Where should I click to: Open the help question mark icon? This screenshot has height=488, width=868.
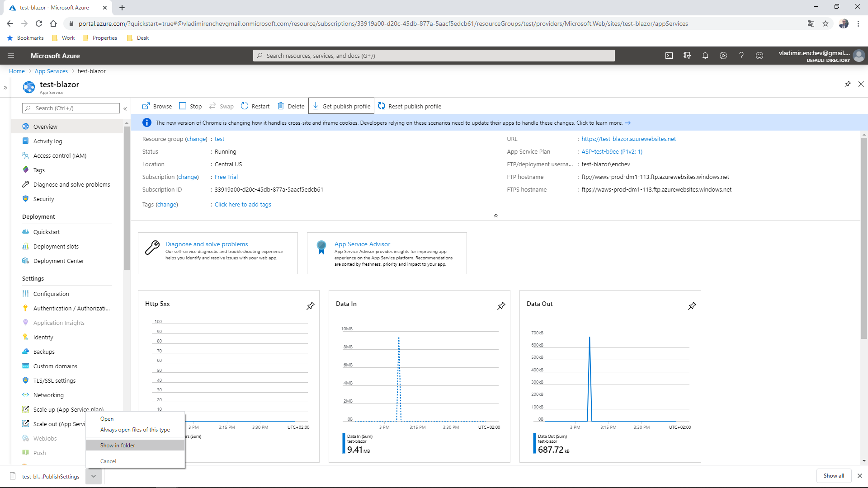click(741, 56)
